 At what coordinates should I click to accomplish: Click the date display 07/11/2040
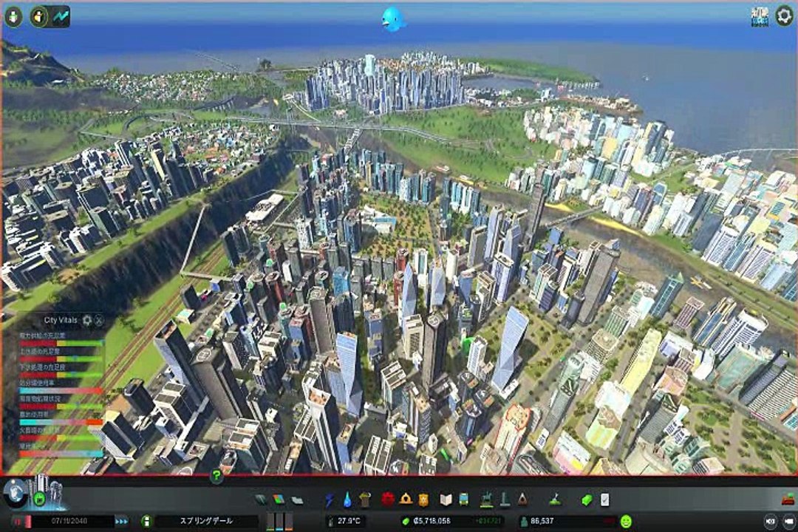[x=69, y=522]
